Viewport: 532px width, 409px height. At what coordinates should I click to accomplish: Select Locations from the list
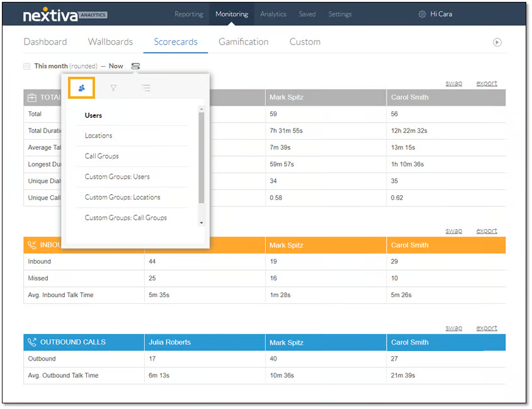(99, 136)
